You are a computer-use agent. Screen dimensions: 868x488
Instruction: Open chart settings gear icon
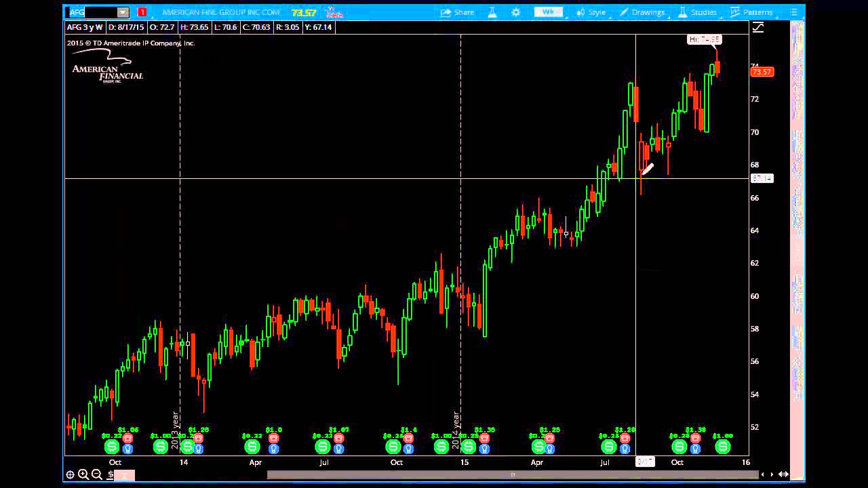[x=516, y=12]
